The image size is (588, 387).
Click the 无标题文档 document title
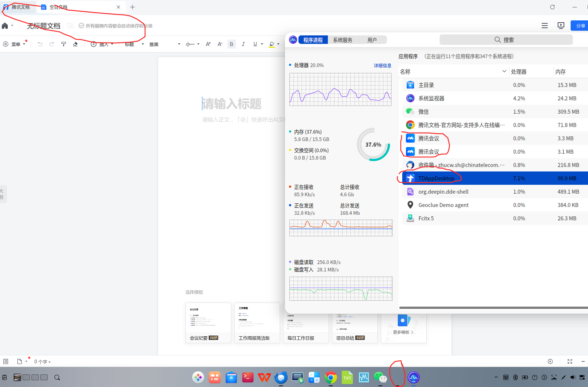coord(44,26)
